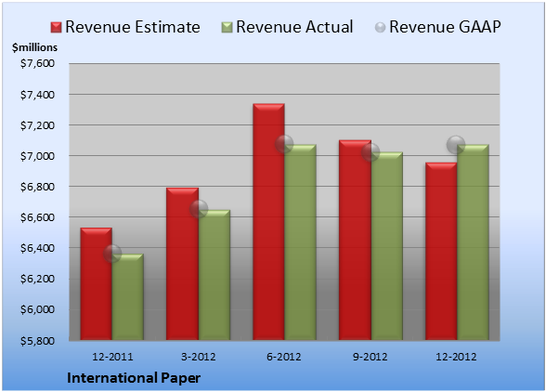The width and height of the screenshot is (546, 392).
Task: Click the $7,600 axis label
Action: [37, 63]
